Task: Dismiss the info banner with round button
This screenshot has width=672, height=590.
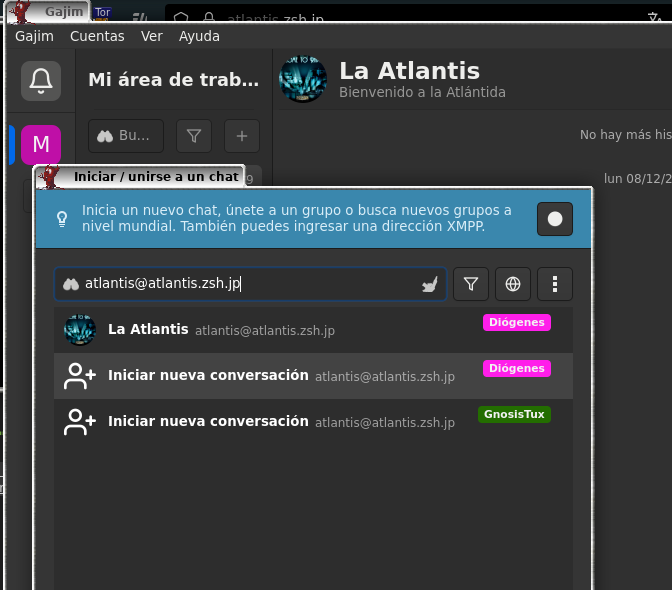Action: click(x=555, y=219)
